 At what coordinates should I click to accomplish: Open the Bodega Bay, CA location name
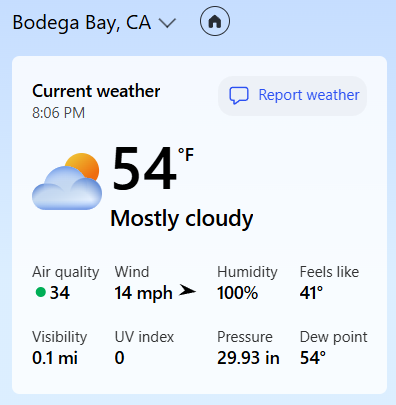82,23
